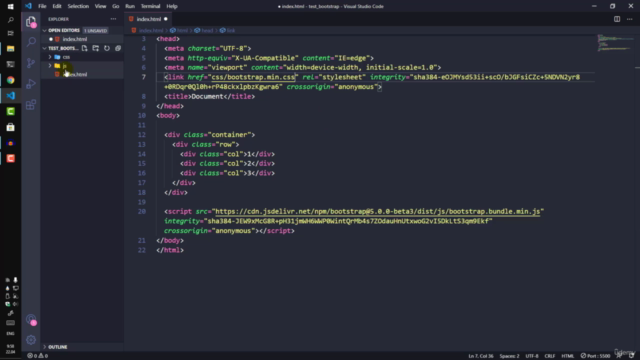This screenshot has width=640, height=360.
Task: Click the notifications bell in status bar
Action: coord(631,356)
